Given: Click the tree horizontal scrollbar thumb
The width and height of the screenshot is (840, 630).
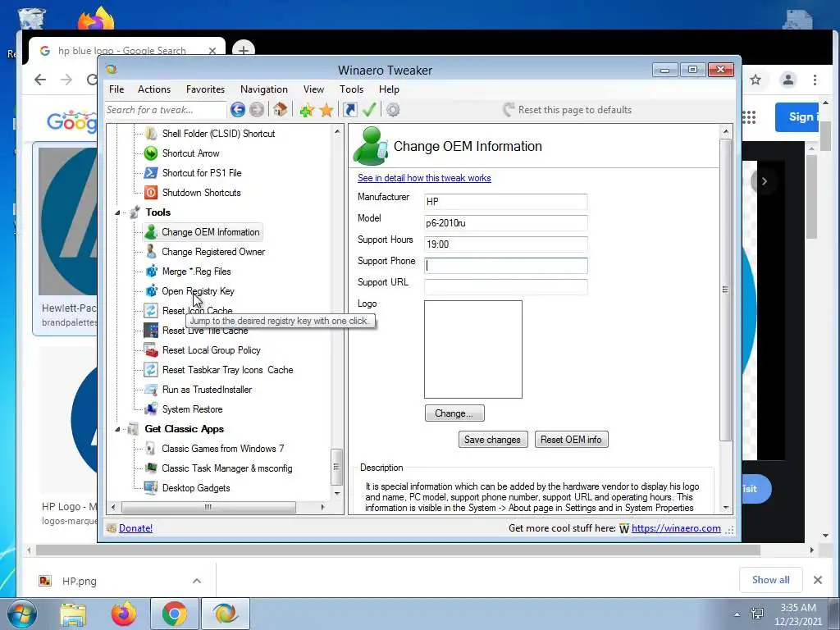Looking at the screenshot, I should [x=208, y=507].
